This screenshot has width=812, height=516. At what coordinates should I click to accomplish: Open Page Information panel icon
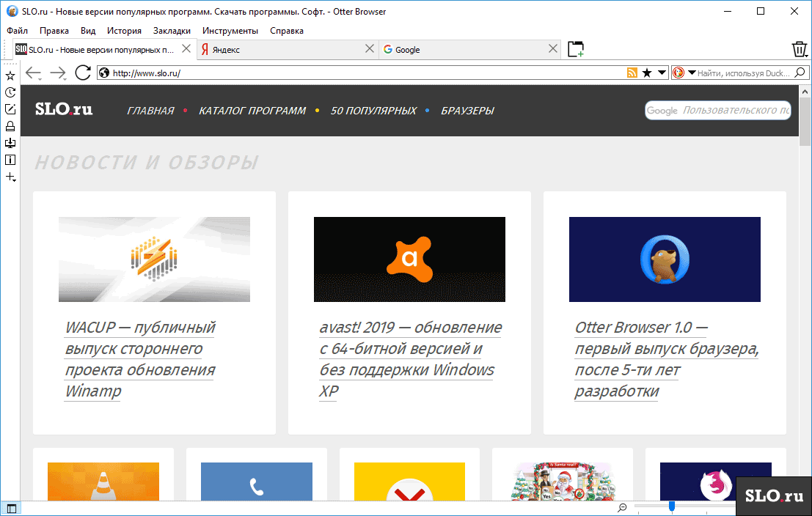pyautogui.click(x=10, y=160)
